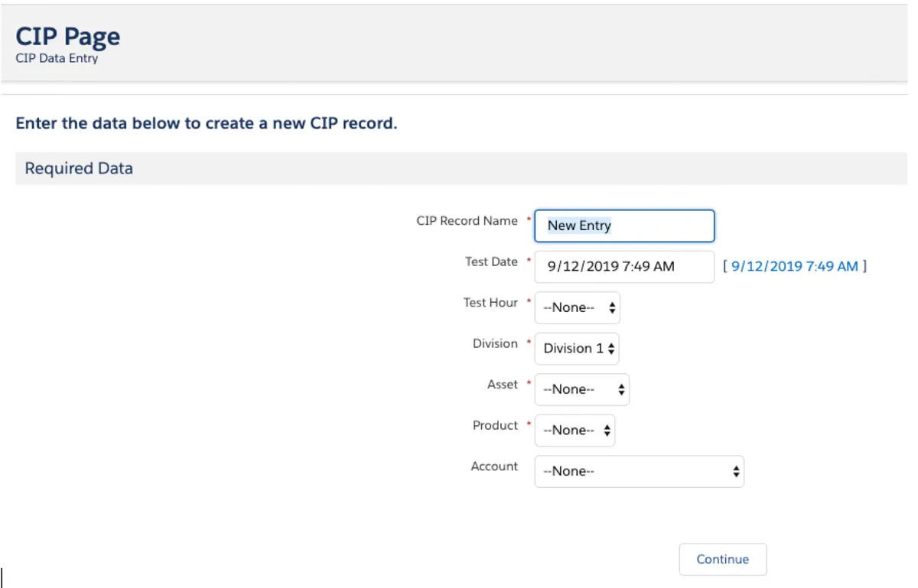Open the Account dropdown

[640, 471]
